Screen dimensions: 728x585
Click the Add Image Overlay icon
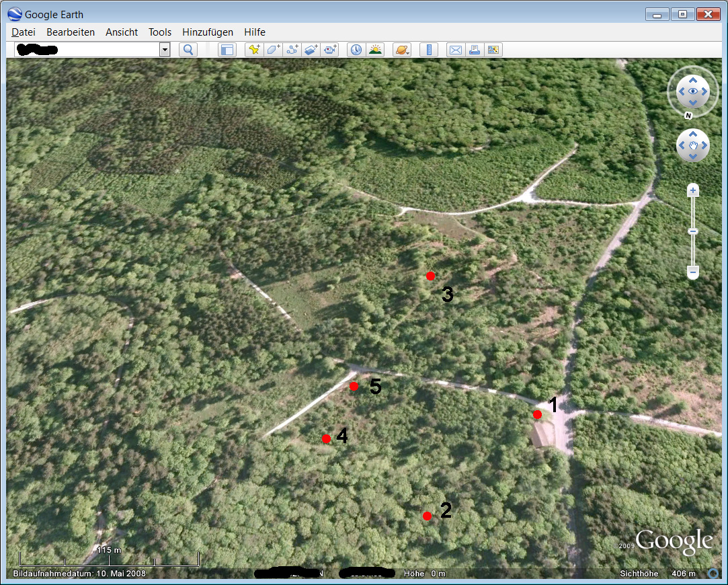311,50
